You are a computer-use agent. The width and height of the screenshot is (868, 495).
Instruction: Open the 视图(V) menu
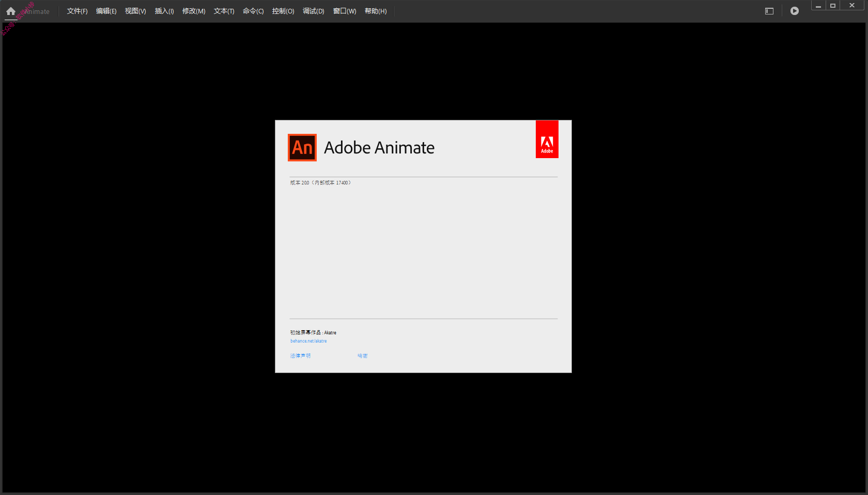[135, 11]
